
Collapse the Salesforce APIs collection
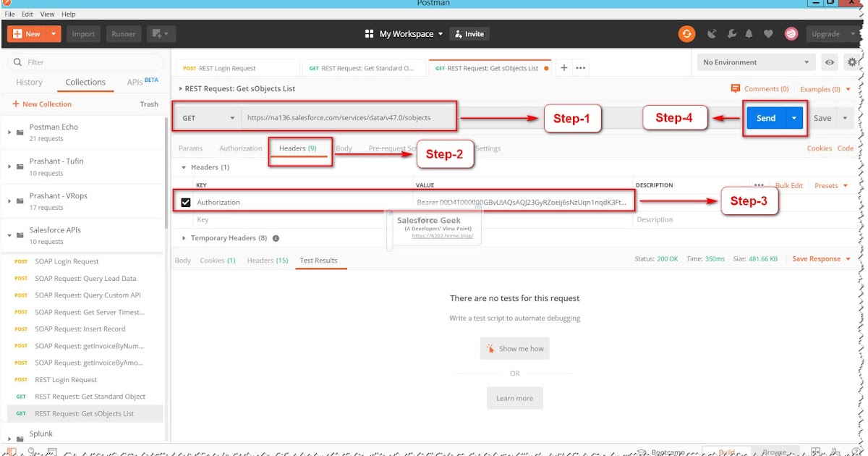coord(9,235)
